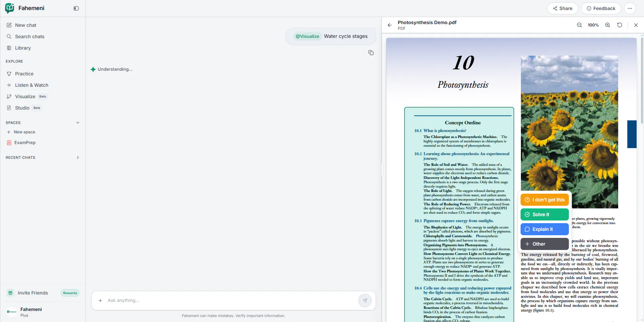This screenshot has height=322, width=644.
Task: Click the 100% zoom level value
Action: [x=593, y=25]
